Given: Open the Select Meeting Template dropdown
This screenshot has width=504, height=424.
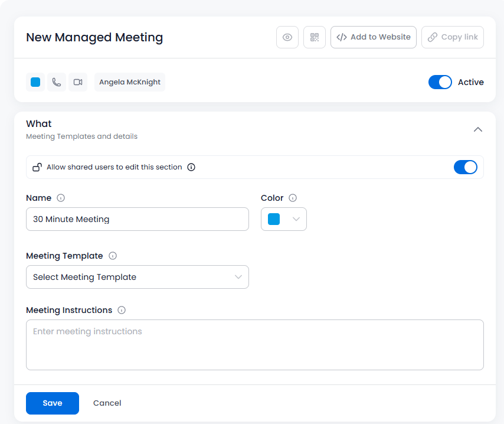Looking at the screenshot, I should click(138, 277).
